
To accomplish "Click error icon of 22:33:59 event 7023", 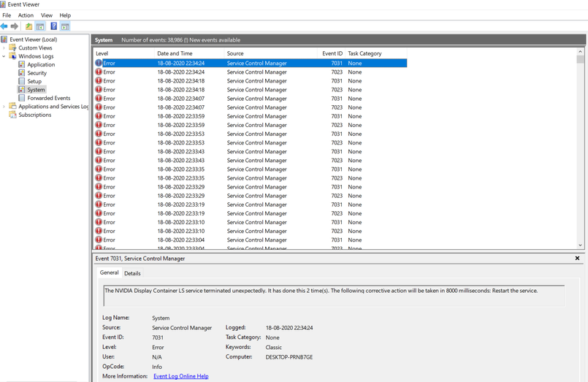I will (99, 125).
